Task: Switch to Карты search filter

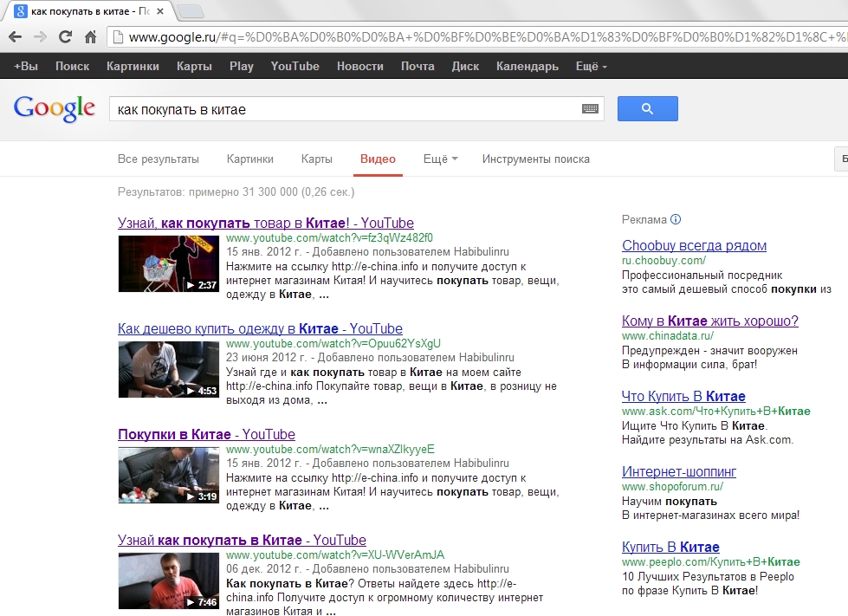Action: pyautogui.click(x=316, y=159)
